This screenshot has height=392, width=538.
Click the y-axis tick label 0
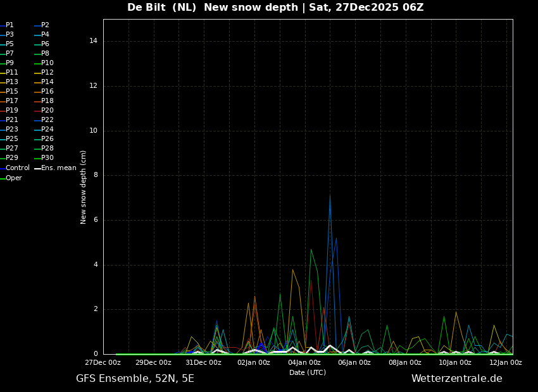pyautogui.click(x=96, y=354)
